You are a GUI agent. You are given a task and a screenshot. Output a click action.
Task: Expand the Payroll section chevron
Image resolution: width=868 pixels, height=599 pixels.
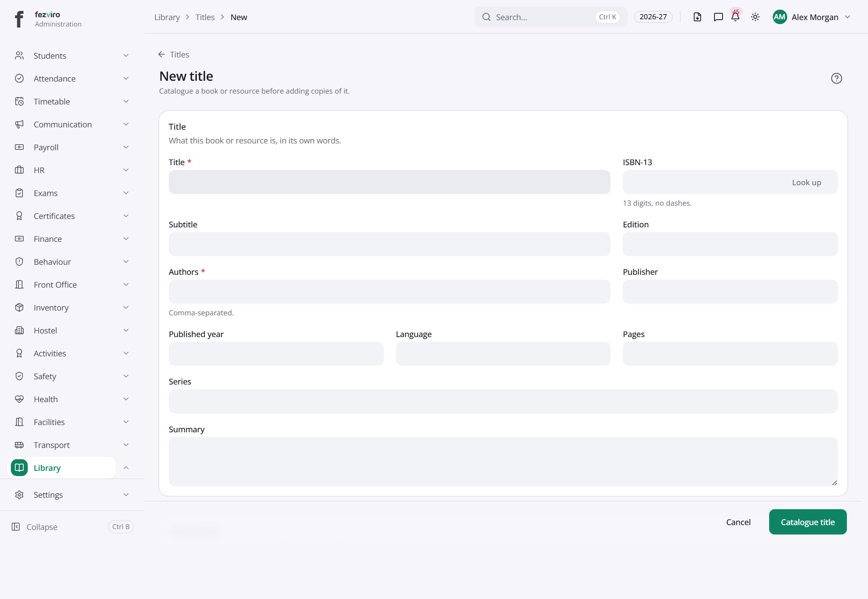[x=126, y=147]
